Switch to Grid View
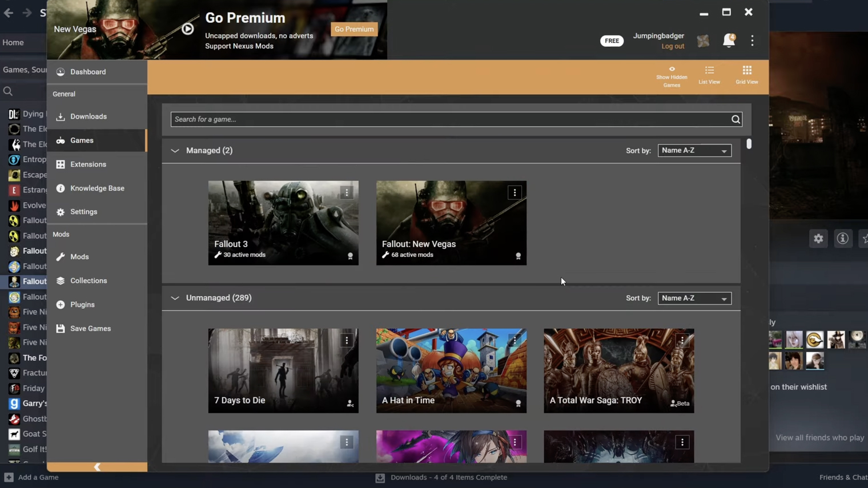This screenshot has height=488, width=868. coord(747,75)
